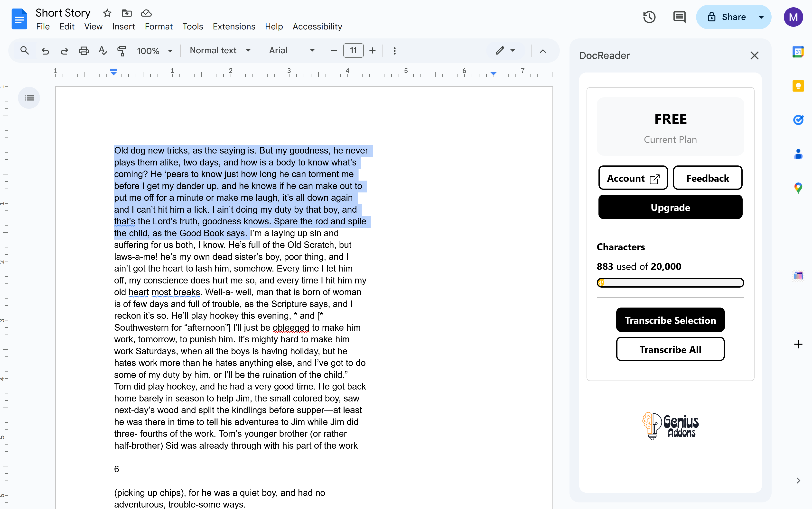
Task: Open the Share options dropdown arrow
Action: (761, 17)
